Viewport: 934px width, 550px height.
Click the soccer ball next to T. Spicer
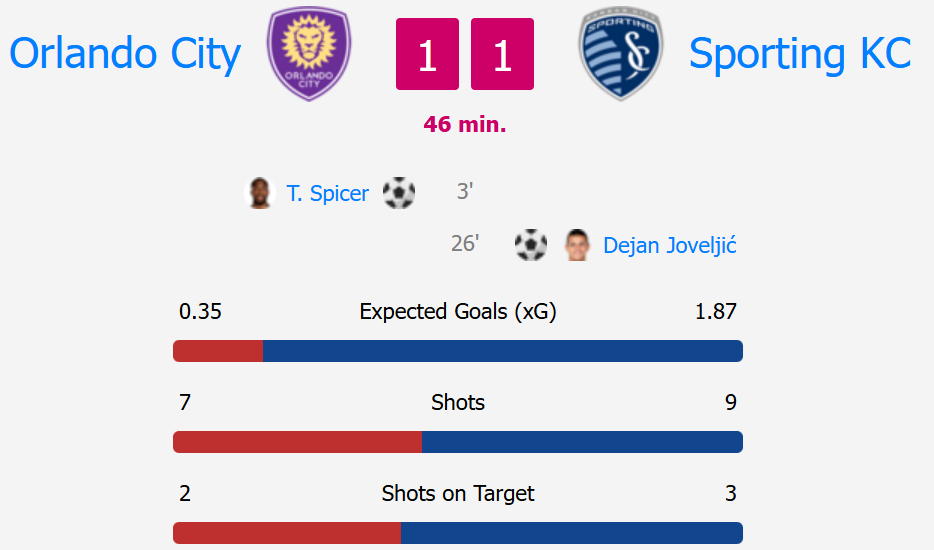[x=398, y=193]
